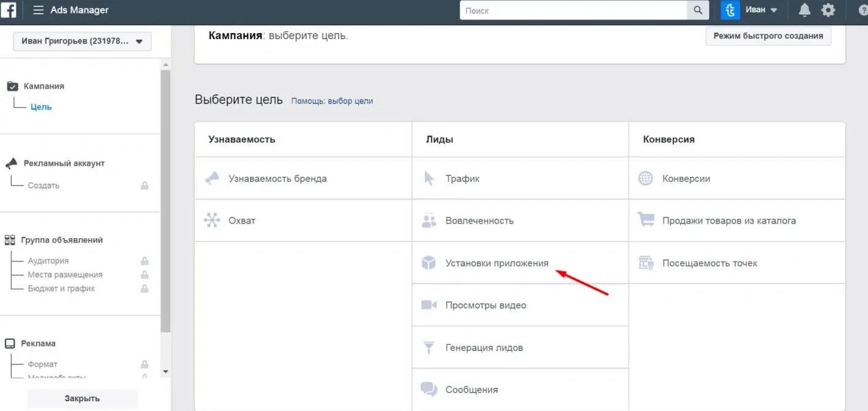
Task: Expand the Иван profile menu arrow
Action: pyautogui.click(x=774, y=10)
